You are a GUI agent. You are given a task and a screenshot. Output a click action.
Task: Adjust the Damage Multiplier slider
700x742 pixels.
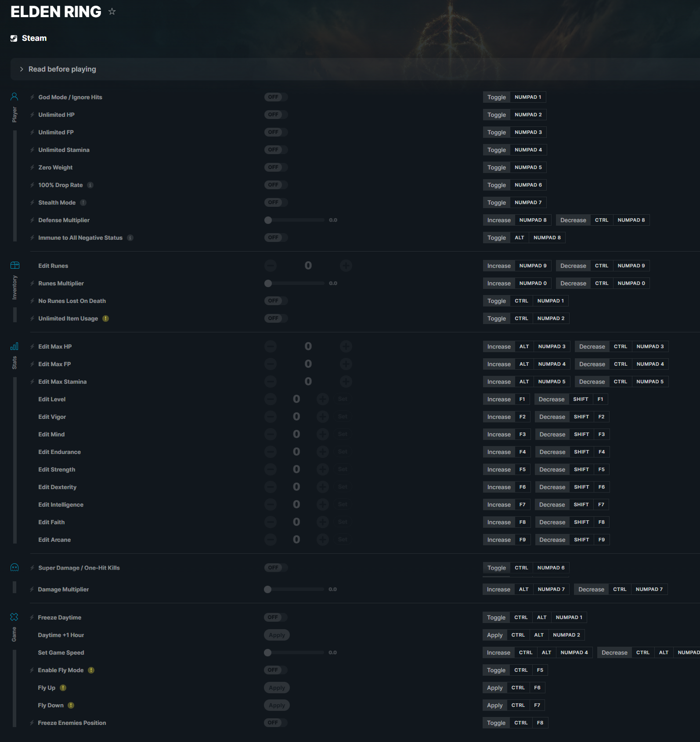tap(294, 589)
